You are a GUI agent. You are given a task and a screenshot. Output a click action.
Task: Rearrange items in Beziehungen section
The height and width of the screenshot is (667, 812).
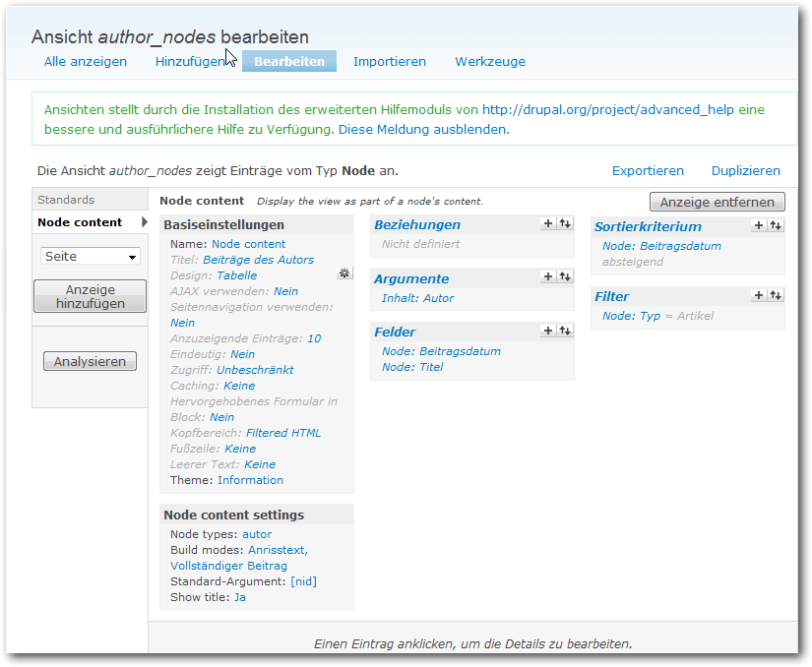coord(564,224)
